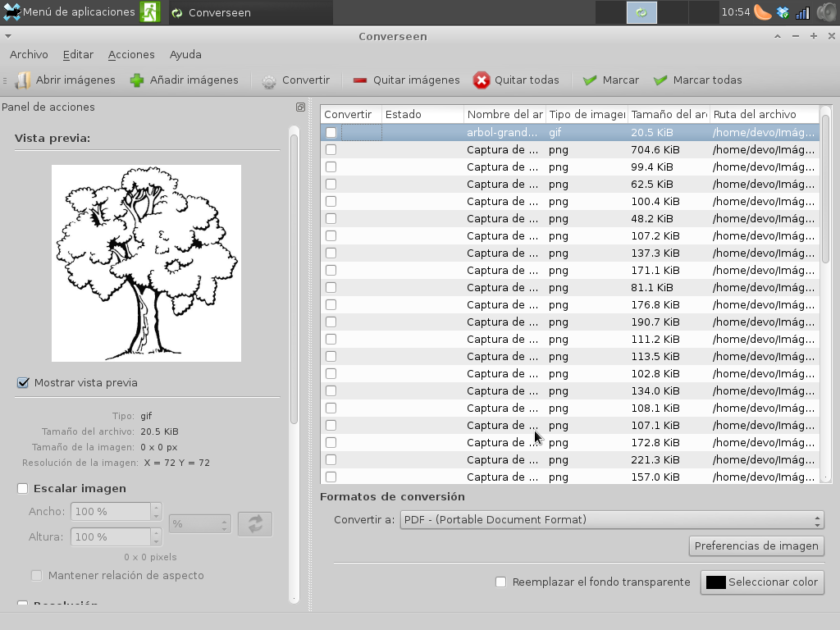Image resolution: width=840 pixels, height=630 pixels.
Task: Click the black color swatch
Action: click(x=715, y=582)
